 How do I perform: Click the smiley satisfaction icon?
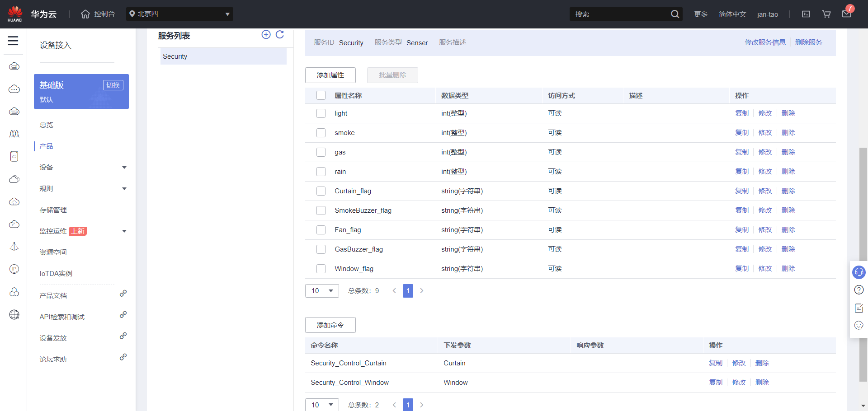point(859,325)
